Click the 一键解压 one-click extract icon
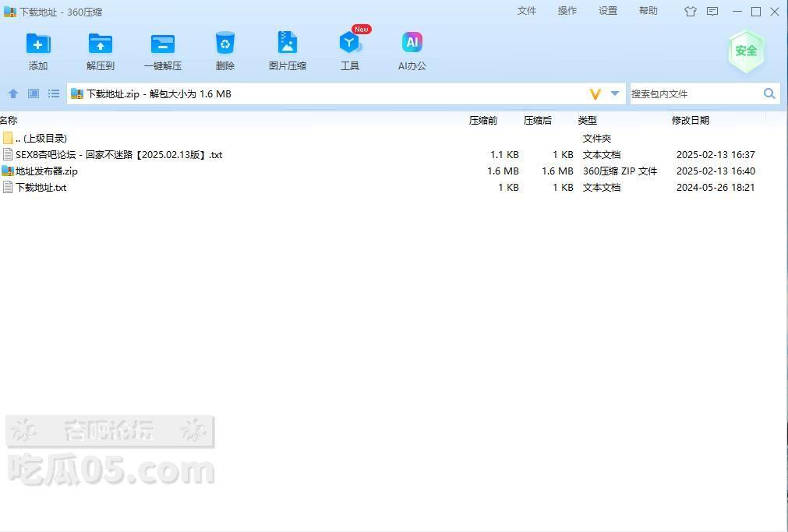The height and width of the screenshot is (532, 788). coord(162,44)
